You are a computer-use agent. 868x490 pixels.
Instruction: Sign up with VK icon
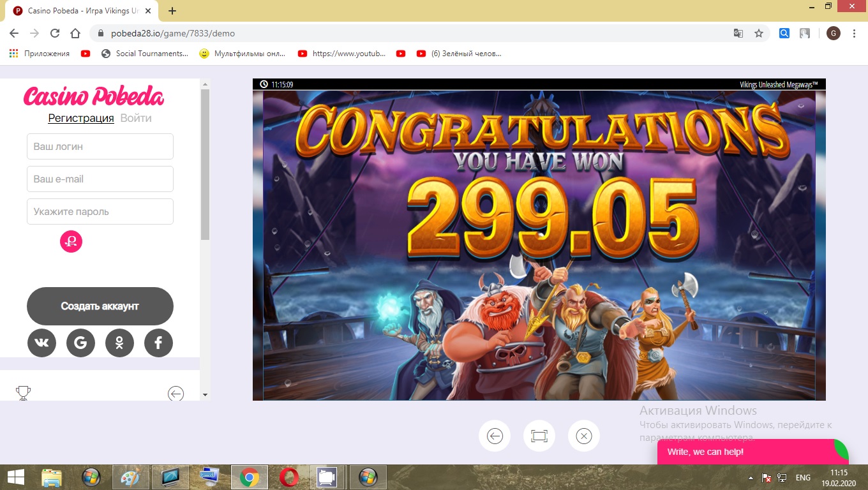point(41,343)
